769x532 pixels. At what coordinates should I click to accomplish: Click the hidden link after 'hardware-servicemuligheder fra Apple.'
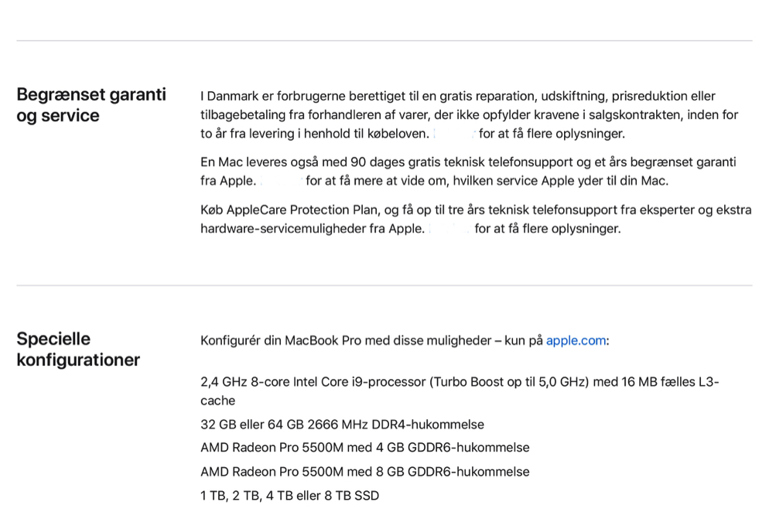pyautogui.click(x=449, y=229)
